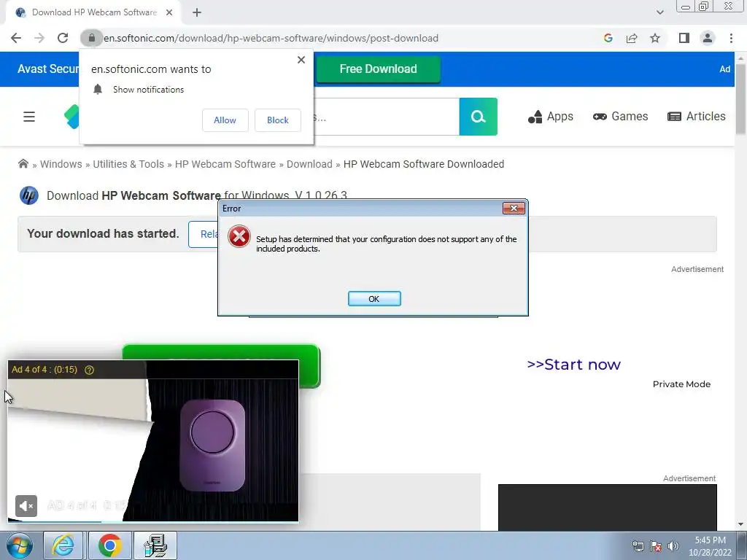Image resolution: width=747 pixels, height=560 pixels.
Task: Click the red error icon in dialog
Action: (239, 237)
